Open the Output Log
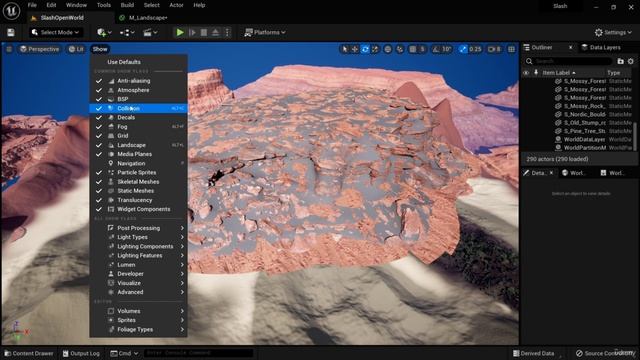 tap(81, 353)
